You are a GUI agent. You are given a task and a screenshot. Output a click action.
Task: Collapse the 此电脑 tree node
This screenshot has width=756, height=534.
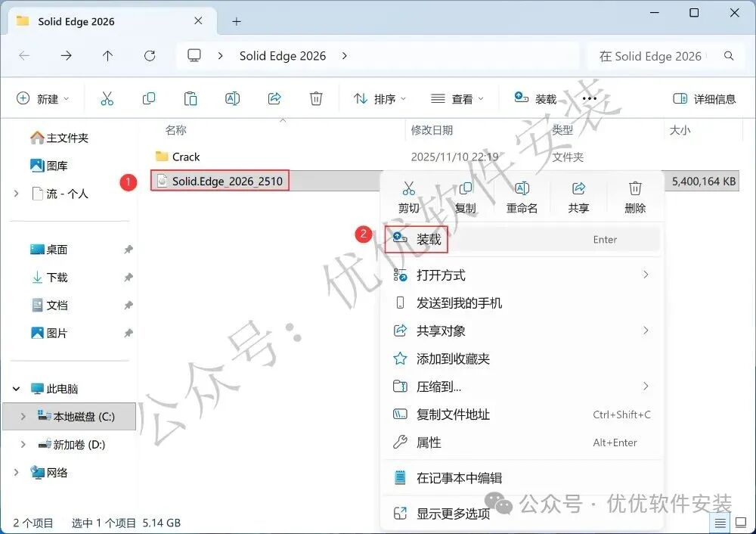(17, 389)
